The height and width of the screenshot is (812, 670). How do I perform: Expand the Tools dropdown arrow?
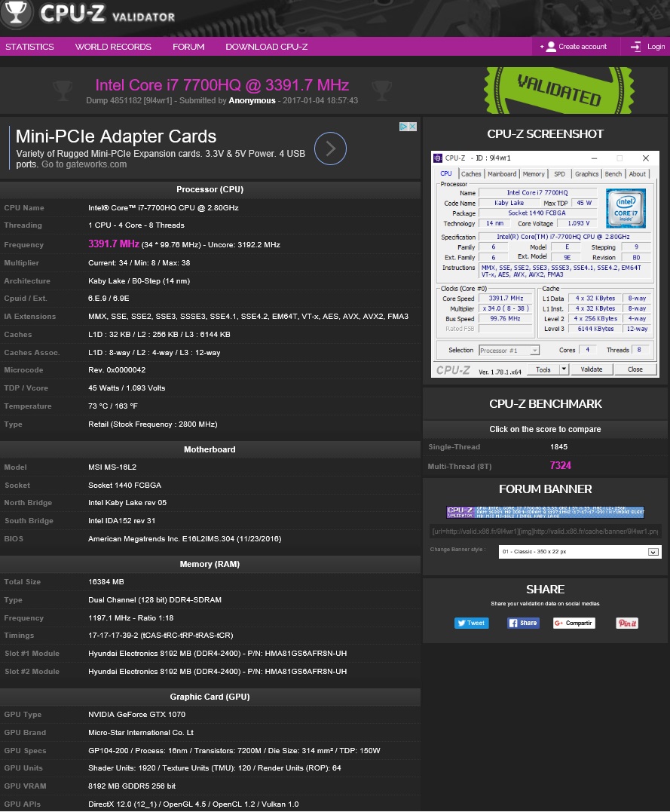coord(564,369)
